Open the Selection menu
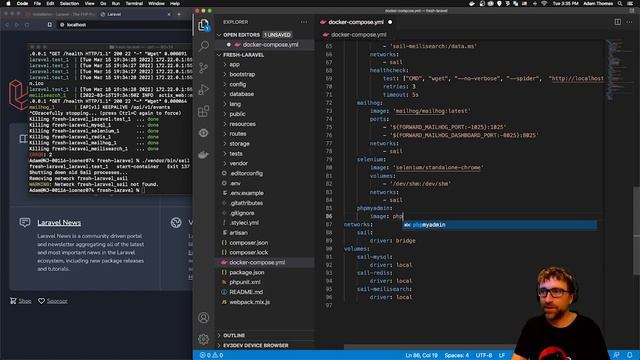Viewport: 640px width, 360px height. pos(69,3)
